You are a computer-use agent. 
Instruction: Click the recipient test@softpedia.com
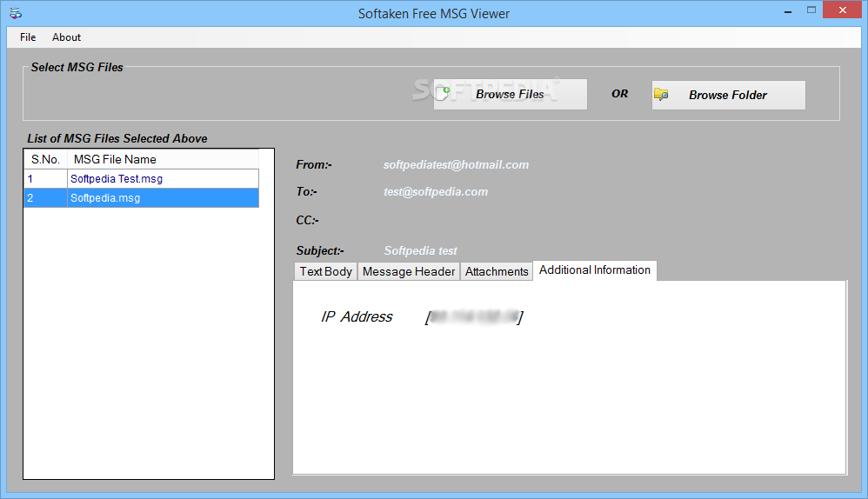pos(436,192)
